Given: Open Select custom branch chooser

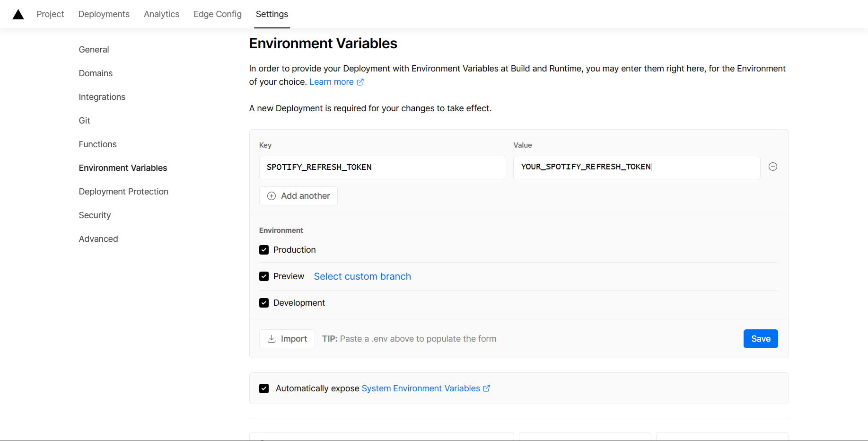Looking at the screenshot, I should pos(362,276).
